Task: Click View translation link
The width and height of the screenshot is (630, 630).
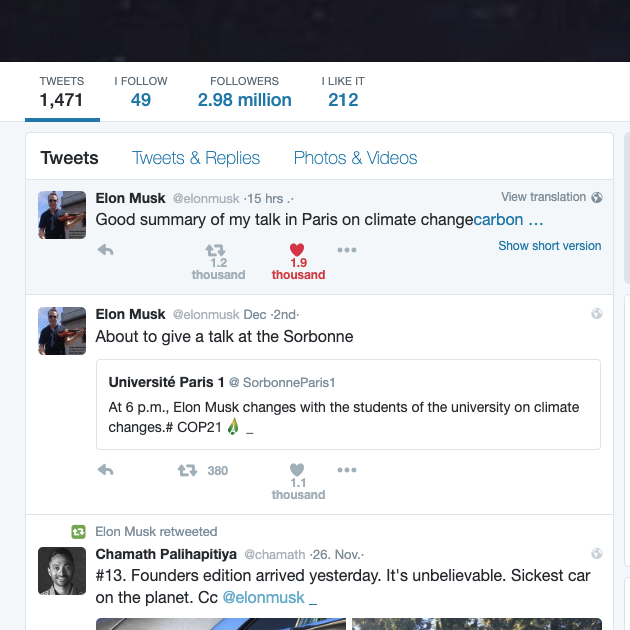Action: [x=545, y=198]
